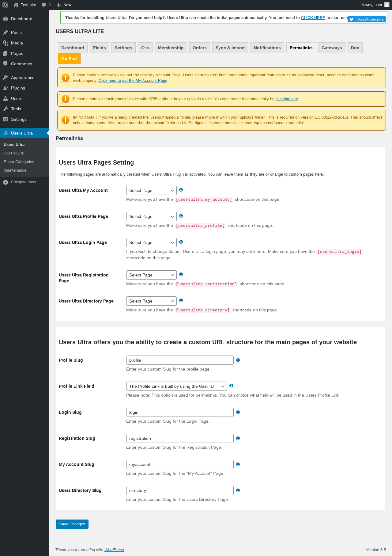This screenshot has width=392, height=556.
Task: Open the Users Ultra My Account page dropdown
Action: coord(152,190)
